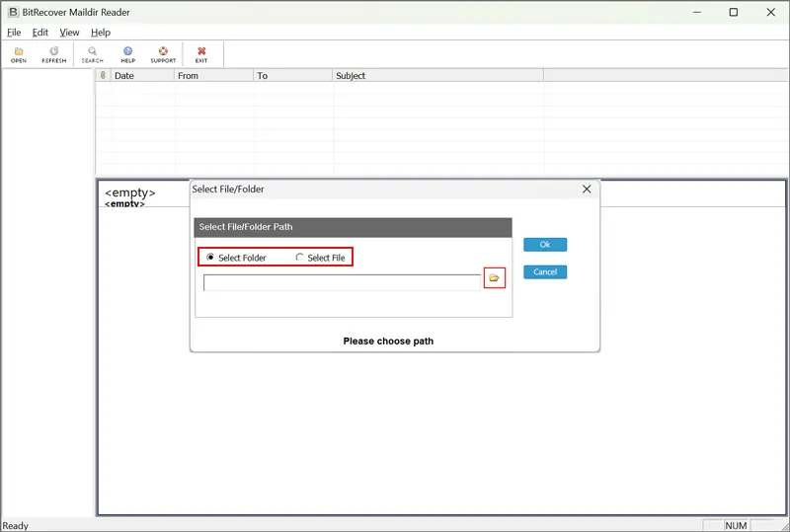790x532 pixels.
Task: Open the Help menu
Action: pyautogui.click(x=101, y=33)
